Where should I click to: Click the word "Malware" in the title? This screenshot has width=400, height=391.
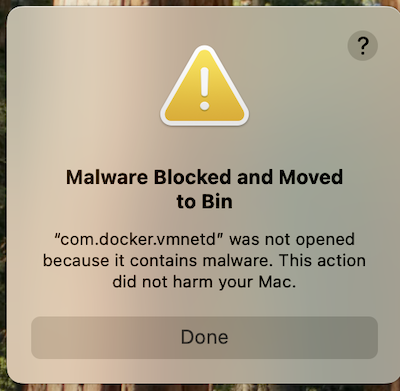tap(107, 177)
